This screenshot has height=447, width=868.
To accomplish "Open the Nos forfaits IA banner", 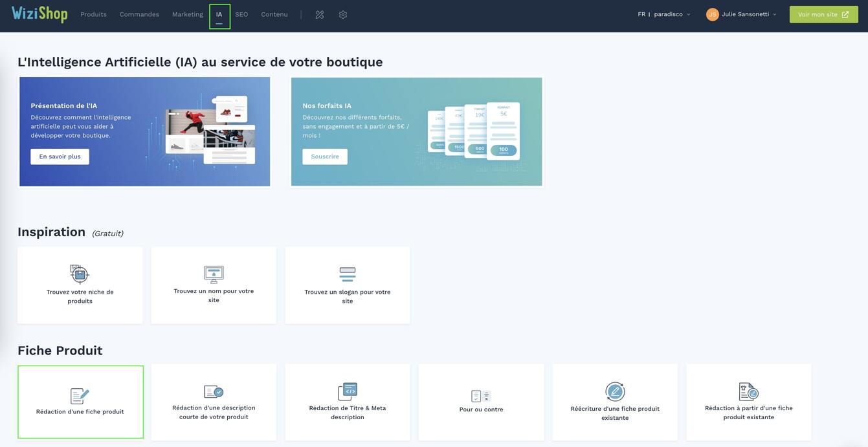I will (x=417, y=132).
